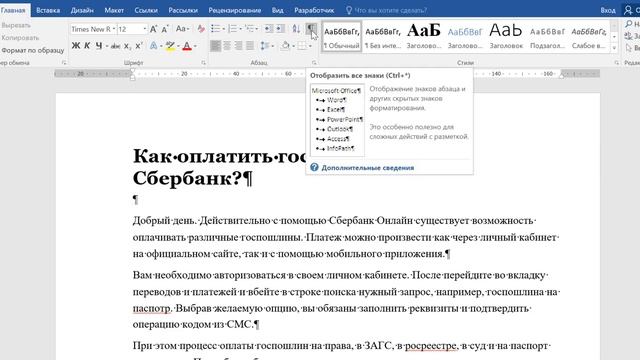Apply yellow text highlight color
The width and height of the screenshot is (640, 360).
170,46
